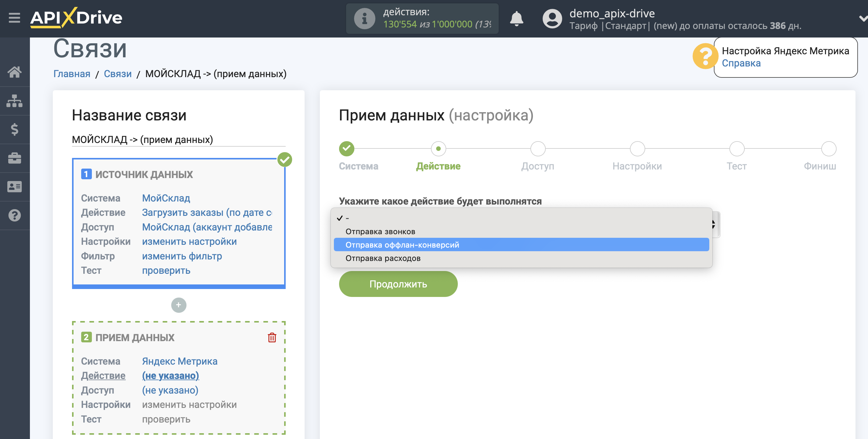Click the green check badge on source block
868x439 pixels.
[285, 159]
